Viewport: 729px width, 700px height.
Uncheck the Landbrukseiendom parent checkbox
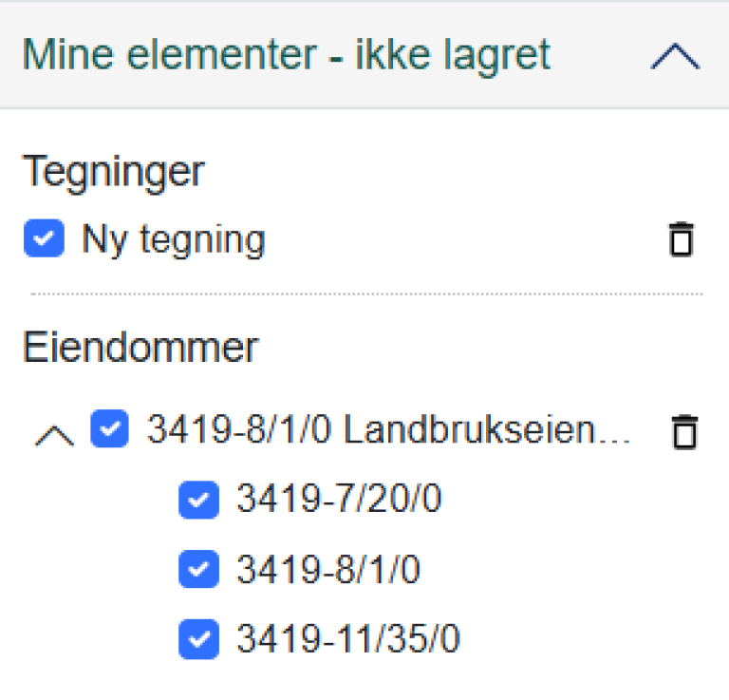(110, 430)
